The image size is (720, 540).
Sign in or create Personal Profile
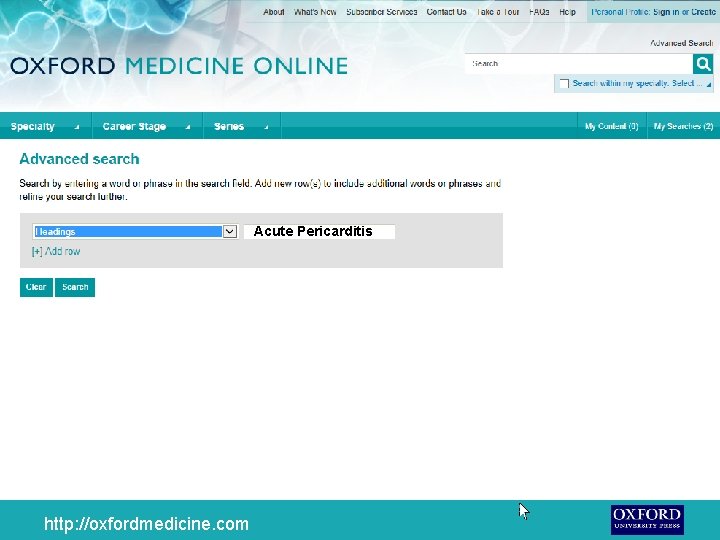click(x=653, y=12)
